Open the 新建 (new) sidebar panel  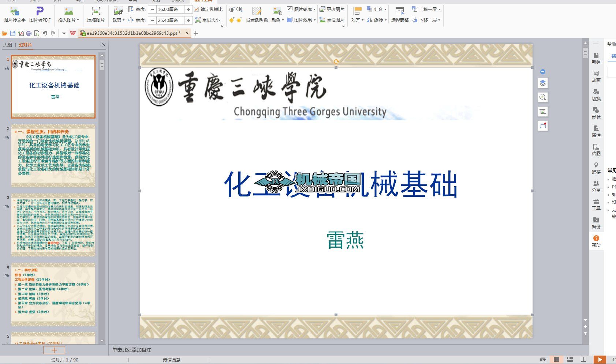(x=596, y=58)
